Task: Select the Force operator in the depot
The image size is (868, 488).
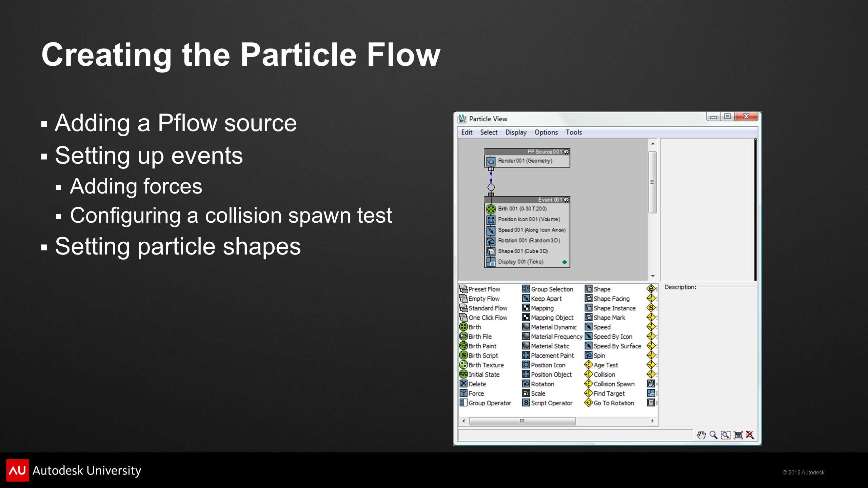Action: pyautogui.click(x=472, y=393)
